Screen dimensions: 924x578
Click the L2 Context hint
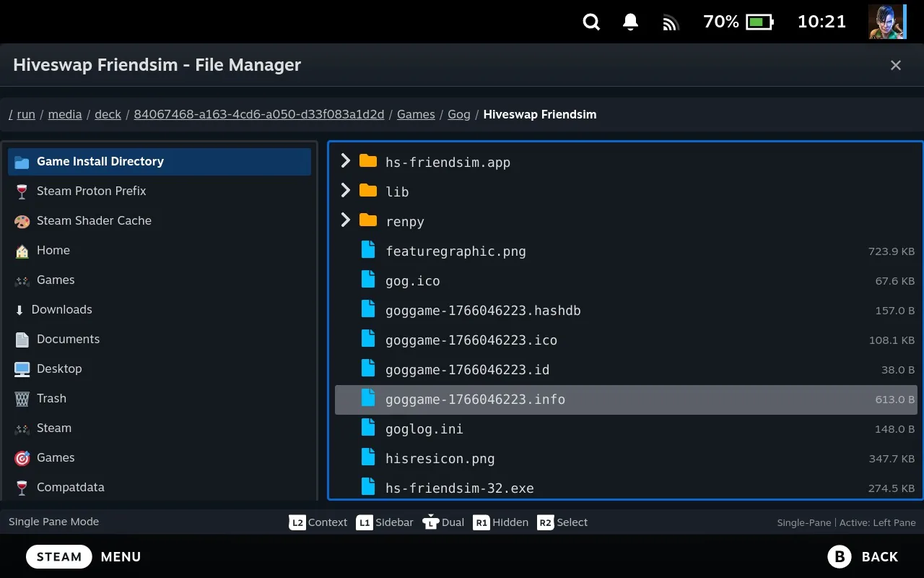click(x=318, y=522)
